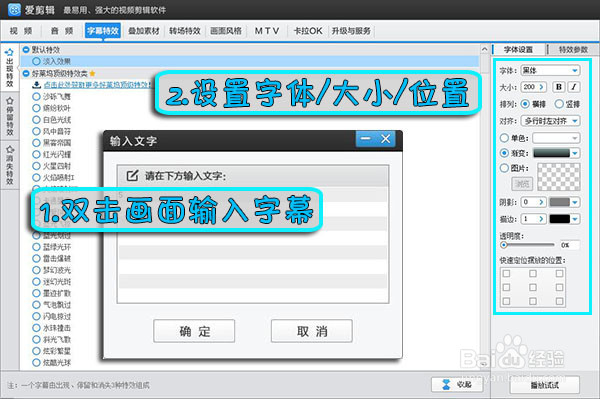Click the 爱剪辑 app logo icon
The width and height of the screenshot is (600, 399).
[14, 10]
